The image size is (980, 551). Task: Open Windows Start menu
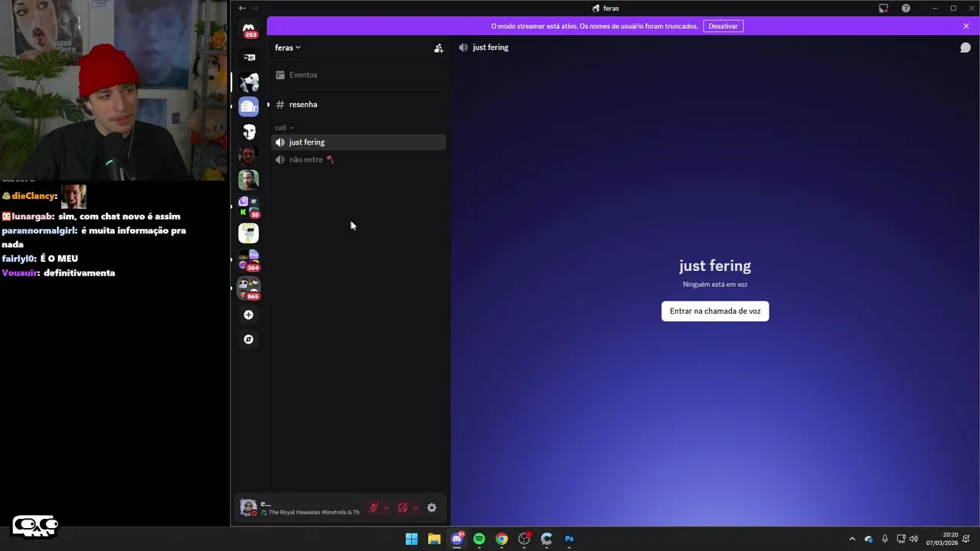(x=412, y=539)
